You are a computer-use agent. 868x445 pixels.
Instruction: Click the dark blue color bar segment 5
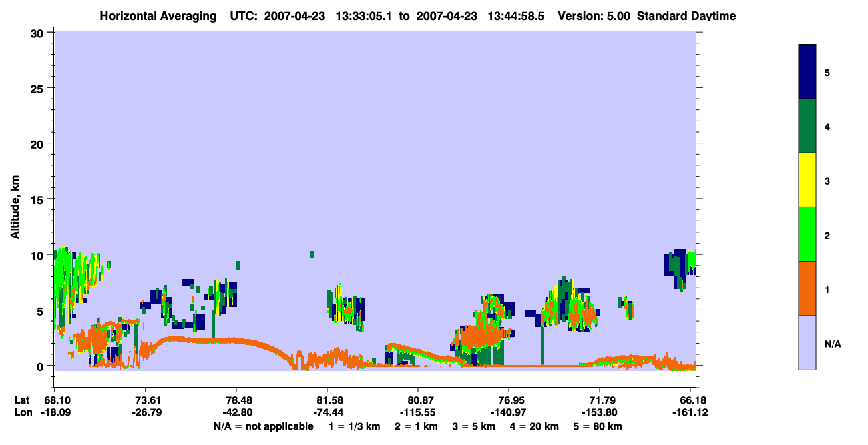(807, 72)
